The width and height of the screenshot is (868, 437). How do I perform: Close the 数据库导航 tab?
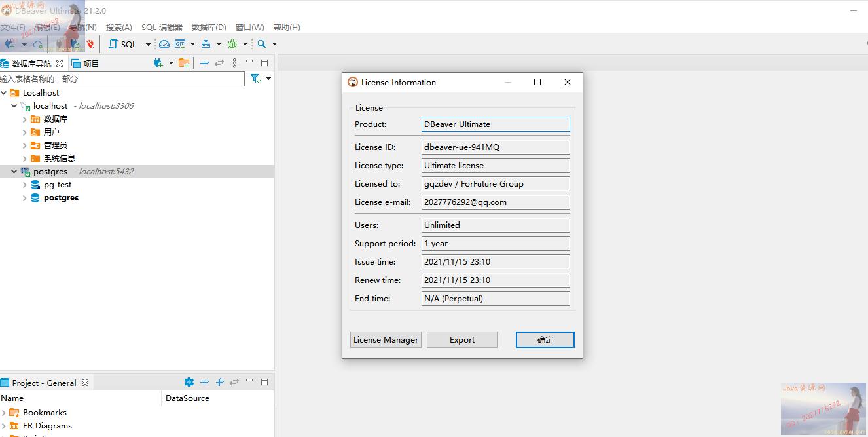pyautogui.click(x=60, y=64)
